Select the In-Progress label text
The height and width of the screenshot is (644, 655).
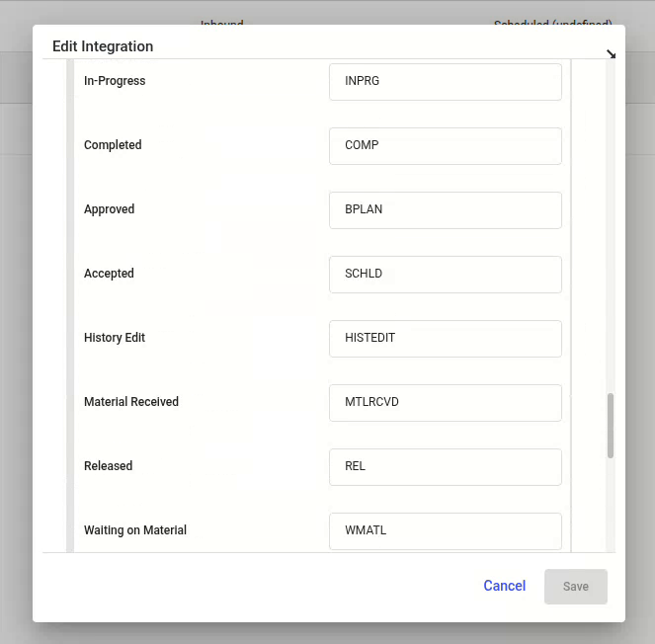tap(115, 81)
